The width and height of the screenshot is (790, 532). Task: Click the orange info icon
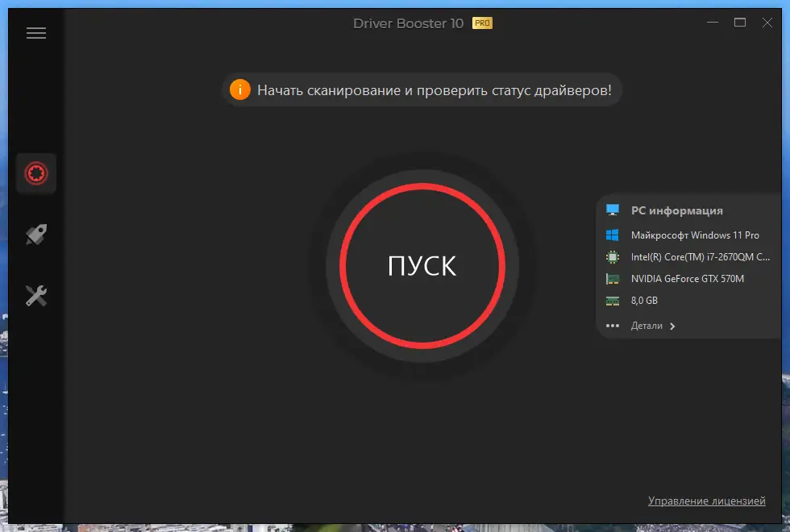(240, 89)
